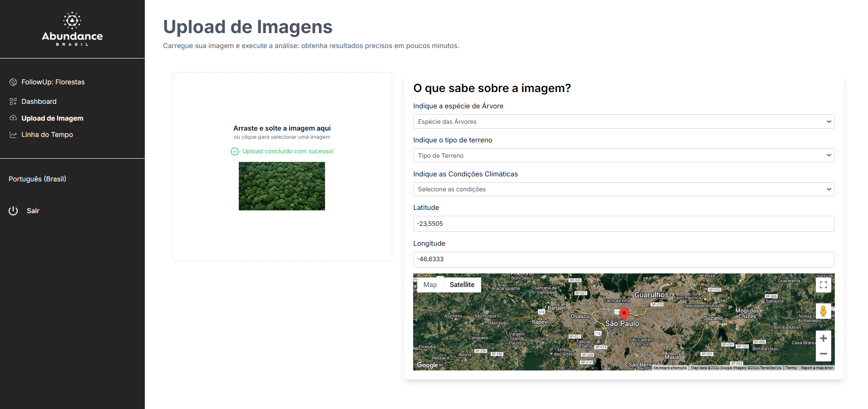Zoom out on the map with minus
Viewport: 868px width, 409px height.
click(x=823, y=354)
